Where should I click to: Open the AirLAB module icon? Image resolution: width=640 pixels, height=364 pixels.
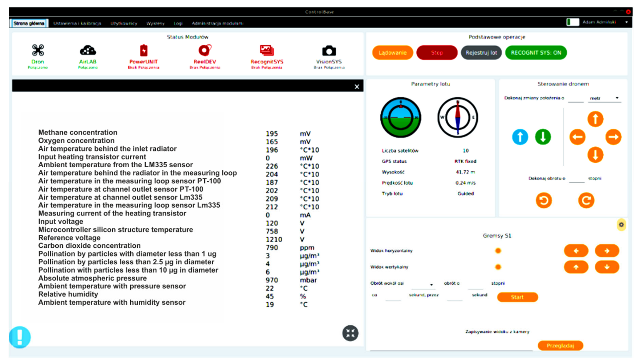tap(87, 50)
